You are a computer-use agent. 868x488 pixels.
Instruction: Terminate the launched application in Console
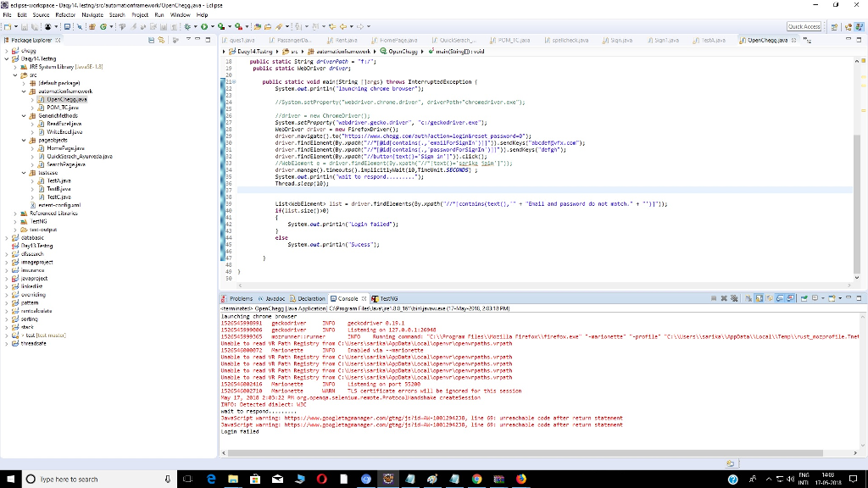[713, 298]
